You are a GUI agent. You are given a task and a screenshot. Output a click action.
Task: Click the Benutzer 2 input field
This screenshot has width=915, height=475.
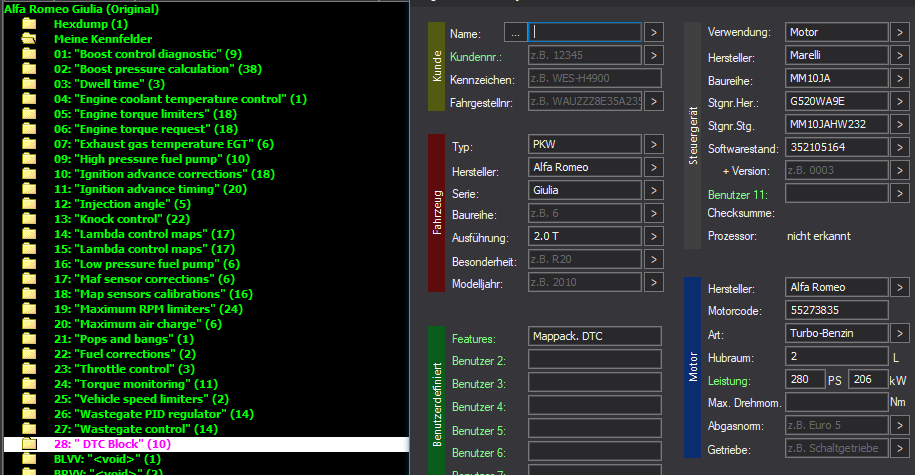[595, 359]
